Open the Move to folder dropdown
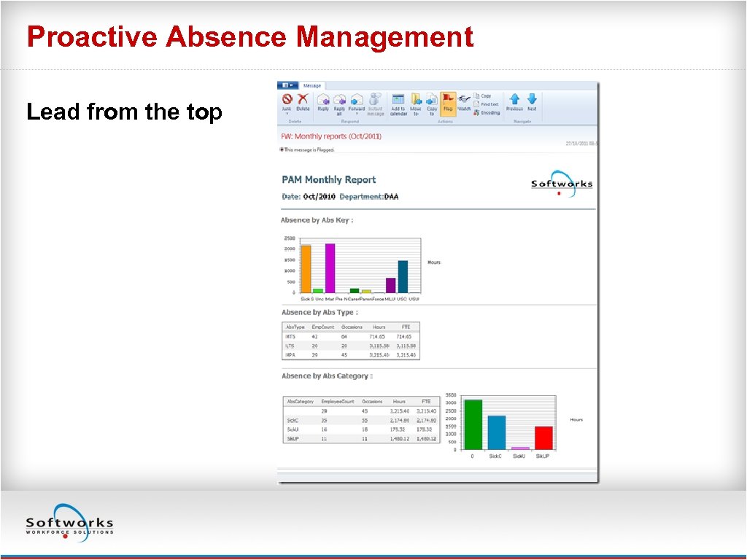This screenshot has width=747, height=560. (x=414, y=101)
